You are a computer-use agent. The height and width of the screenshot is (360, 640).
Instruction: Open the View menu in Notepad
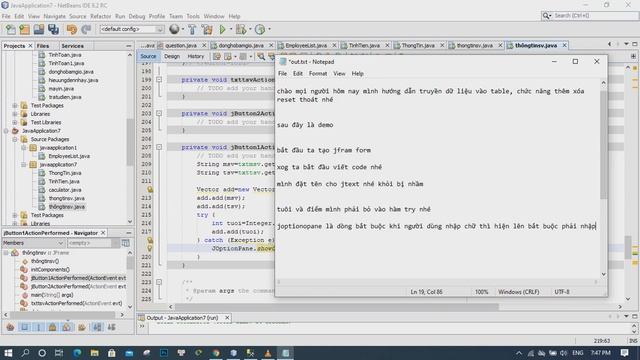pyautogui.click(x=339, y=73)
